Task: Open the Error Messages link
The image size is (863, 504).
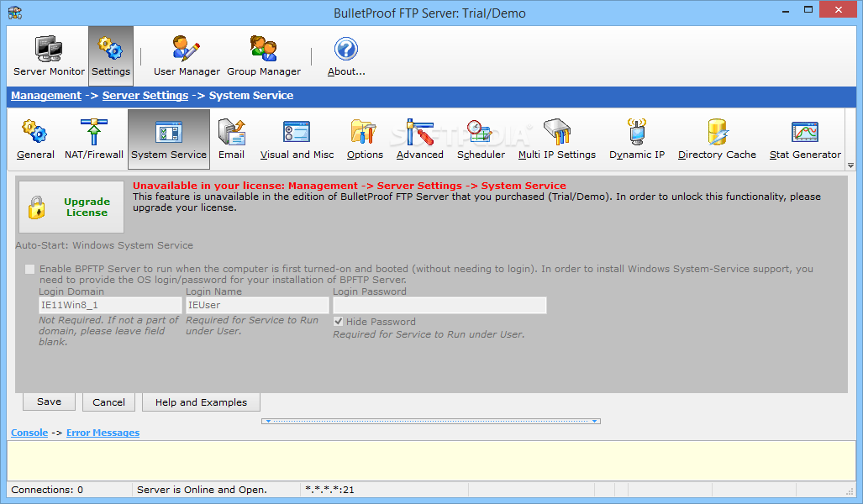Action: click(103, 433)
